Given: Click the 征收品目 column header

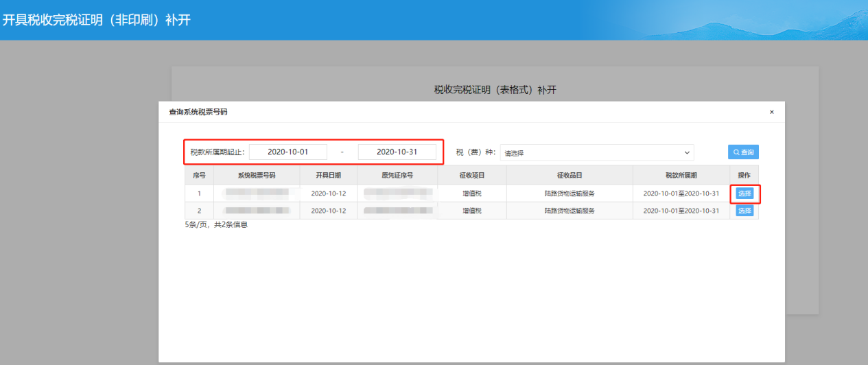Looking at the screenshot, I should coord(570,176).
